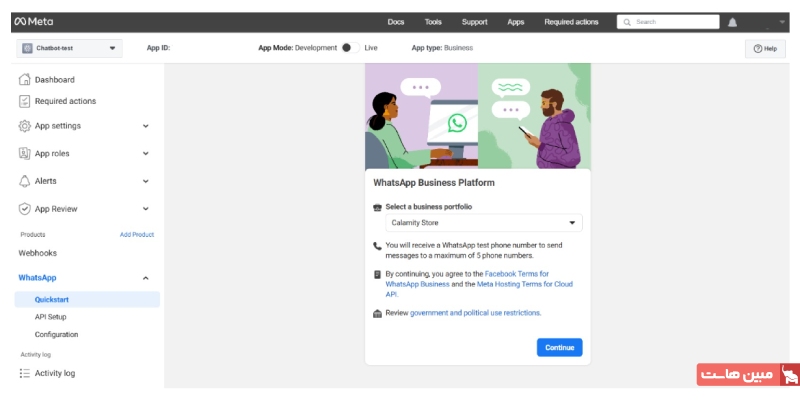Open the Docs menu in top bar
This screenshot has height=400, width=800.
[x=396, y=21]
